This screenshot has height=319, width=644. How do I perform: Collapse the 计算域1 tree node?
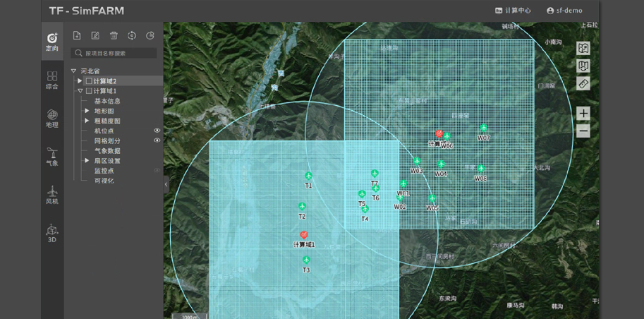pyautogui.click(x=80, y=91)
